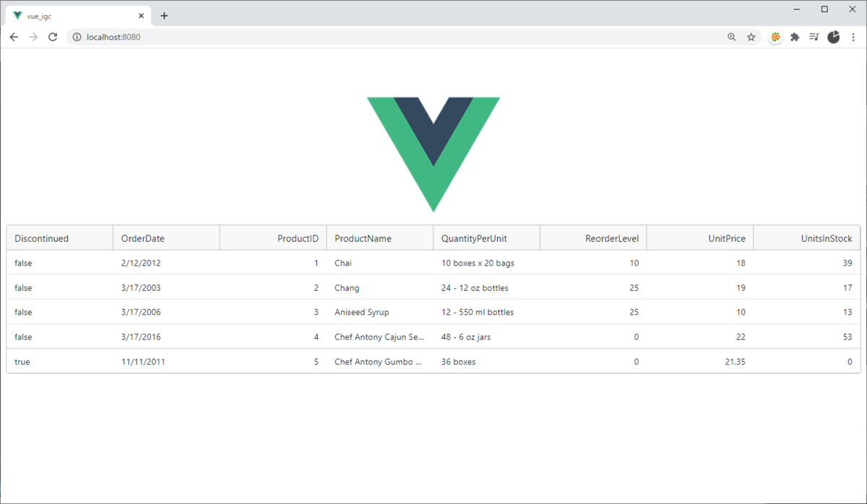Image resolution: width=867 pixels, height=504 pixels.
Task: Click the order date 3/17/2006
Action: [x=166, y=312]
